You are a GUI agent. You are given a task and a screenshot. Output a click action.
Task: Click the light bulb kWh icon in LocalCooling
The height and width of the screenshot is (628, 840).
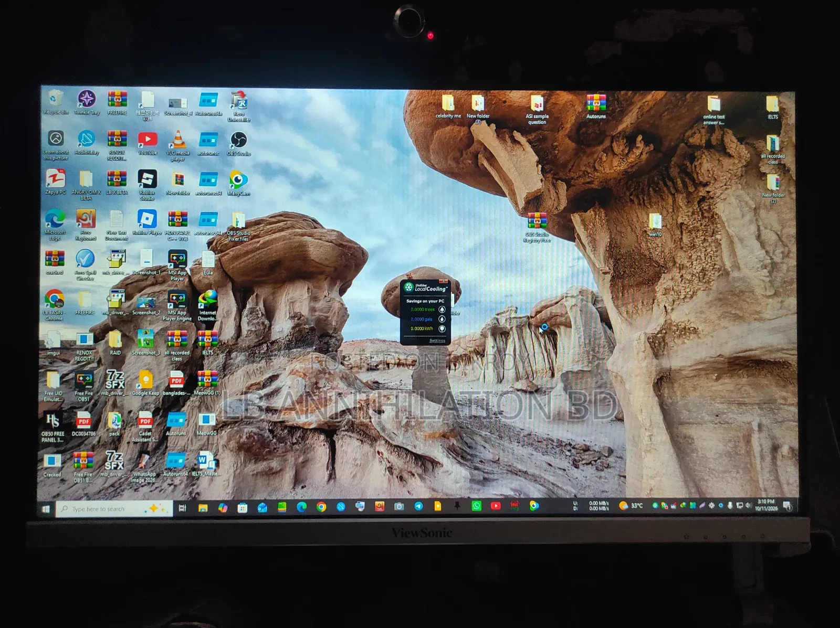click(x=442, y=329)
